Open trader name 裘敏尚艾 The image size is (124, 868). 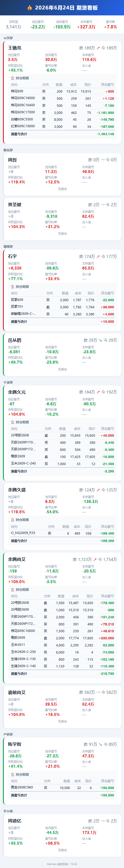coord(17,693)
